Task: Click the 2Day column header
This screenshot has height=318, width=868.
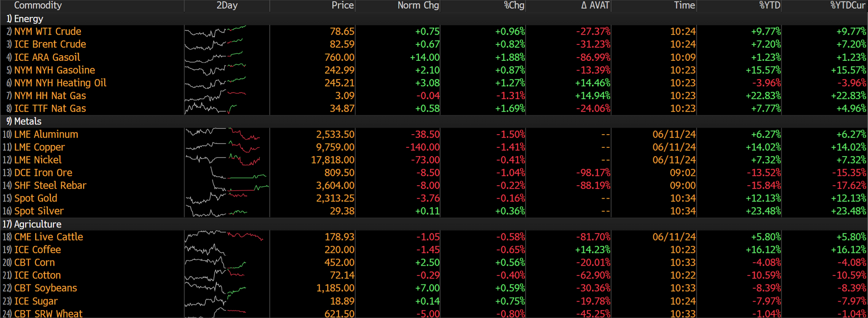Action: 227,6
